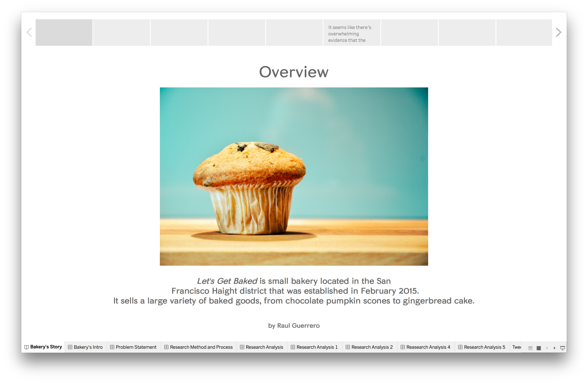Open the truncated Twe… sheet tab
588x383 pixels.
[x=516, y=347]
